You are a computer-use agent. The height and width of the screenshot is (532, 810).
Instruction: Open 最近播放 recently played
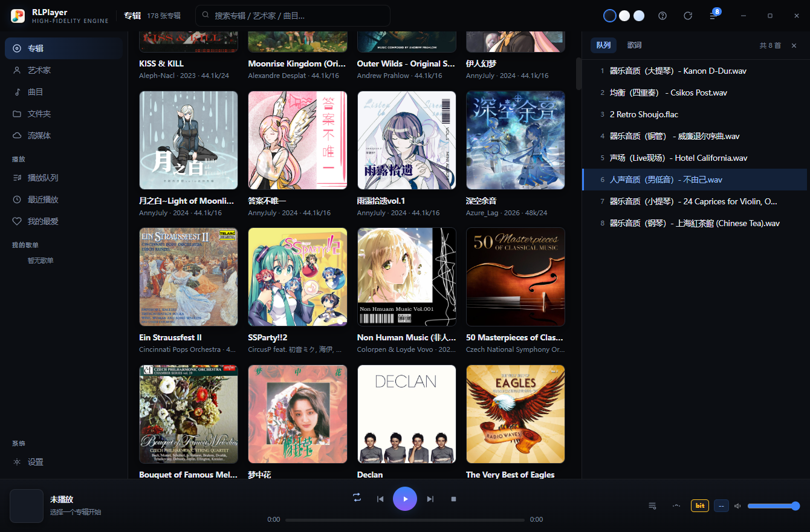pos(63,199)
